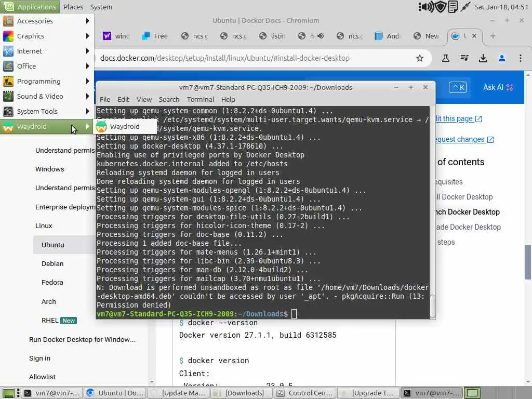Click the Programming category icon
The image size is (532, 399).
pyautogui.click(x=8, y=81)
